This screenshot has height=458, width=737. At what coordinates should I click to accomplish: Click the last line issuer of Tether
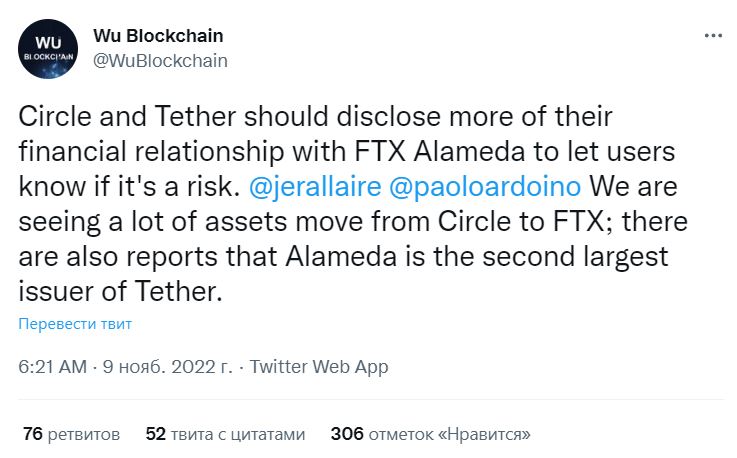pyautogui.click(x=120, y=292)
